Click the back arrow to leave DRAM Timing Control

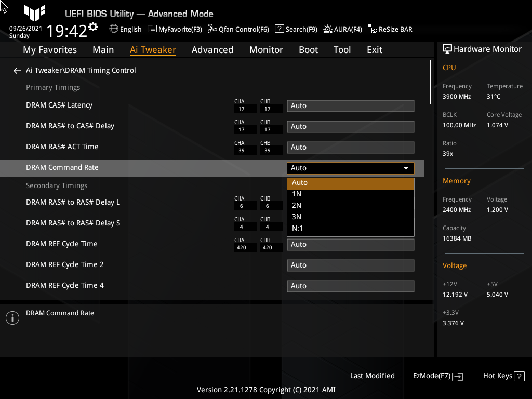coord(17,70)
